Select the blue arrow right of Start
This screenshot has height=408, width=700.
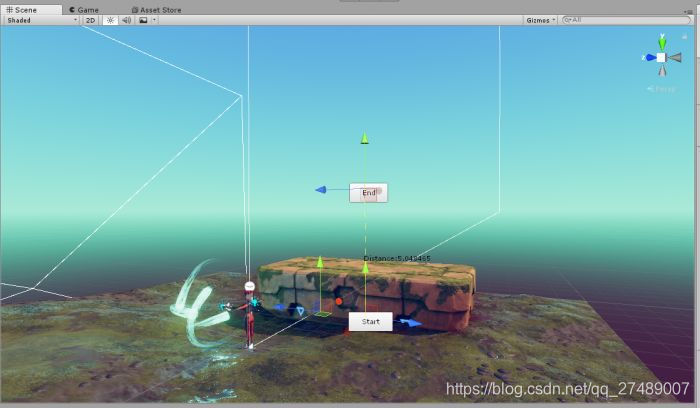(411, 322)
